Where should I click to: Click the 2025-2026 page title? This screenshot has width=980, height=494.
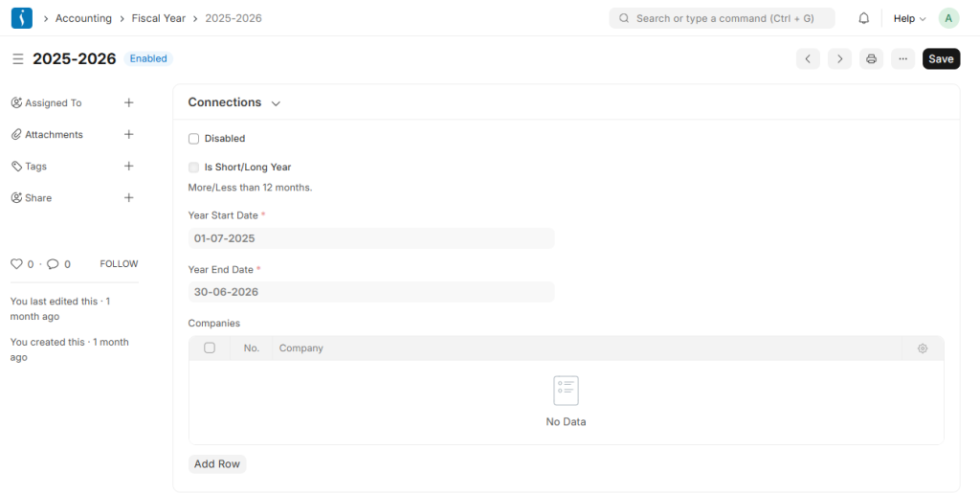pos(75,58)
